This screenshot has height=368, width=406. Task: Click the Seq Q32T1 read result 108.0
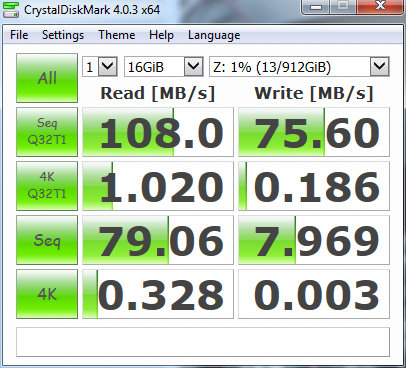[x=158, y=132]
